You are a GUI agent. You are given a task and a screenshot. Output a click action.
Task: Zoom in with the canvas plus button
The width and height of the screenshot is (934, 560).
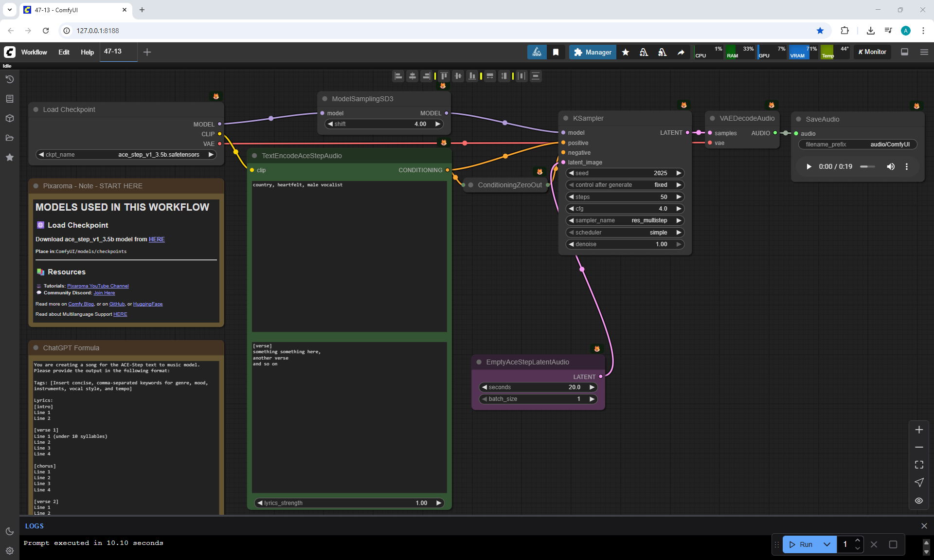click(x=918, y=430)
